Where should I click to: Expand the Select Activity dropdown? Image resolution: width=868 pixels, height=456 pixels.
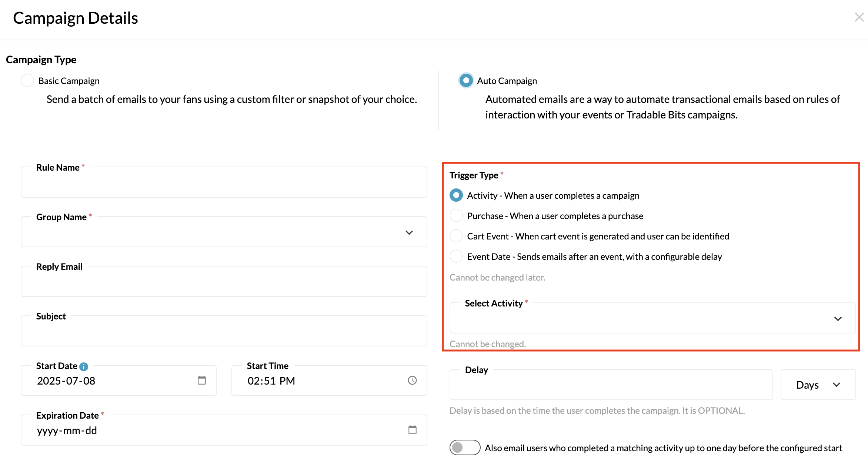652,318
